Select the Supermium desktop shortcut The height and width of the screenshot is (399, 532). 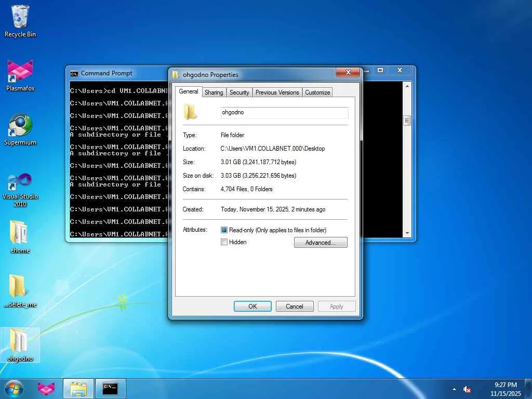pyautogui.click(x=20, y=129)
